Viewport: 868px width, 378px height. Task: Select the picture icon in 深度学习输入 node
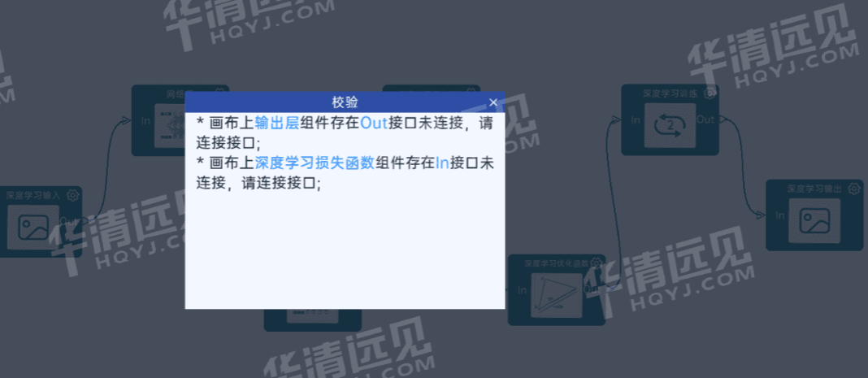33,226
